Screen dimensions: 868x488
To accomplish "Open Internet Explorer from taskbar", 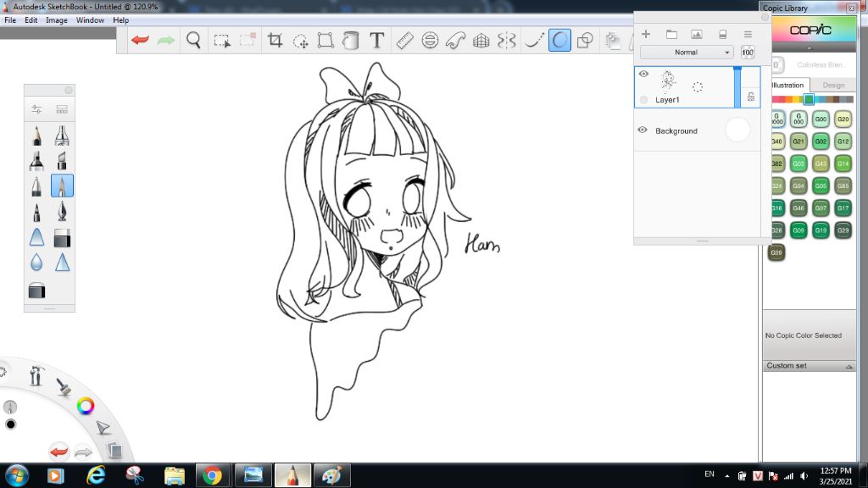I will coord(96,475).
